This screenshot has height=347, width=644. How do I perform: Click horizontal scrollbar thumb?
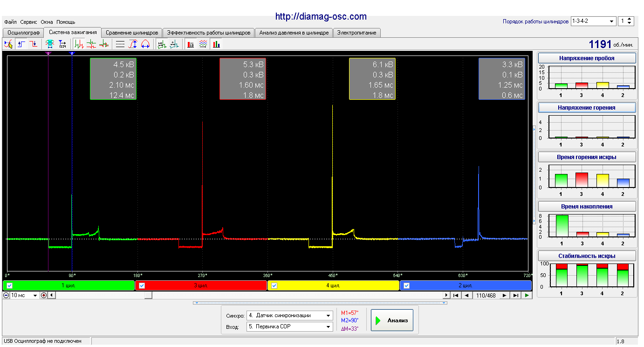pyautogui.click(x=148, y=295)
